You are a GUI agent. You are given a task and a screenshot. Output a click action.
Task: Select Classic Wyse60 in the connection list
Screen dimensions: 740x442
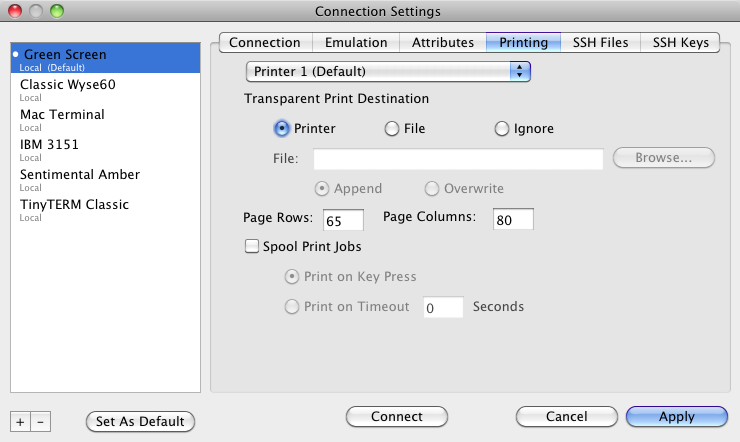[x=105, y=89]
